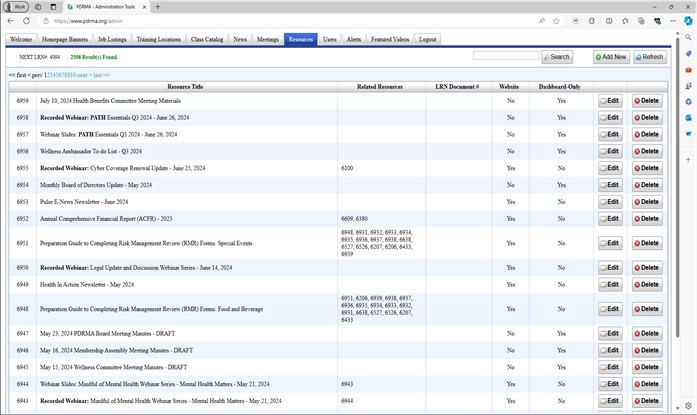697x415 pixels.
Task: Delete resource 6955 Cyber Coverage Renewal
Action: tap(646, 168)
